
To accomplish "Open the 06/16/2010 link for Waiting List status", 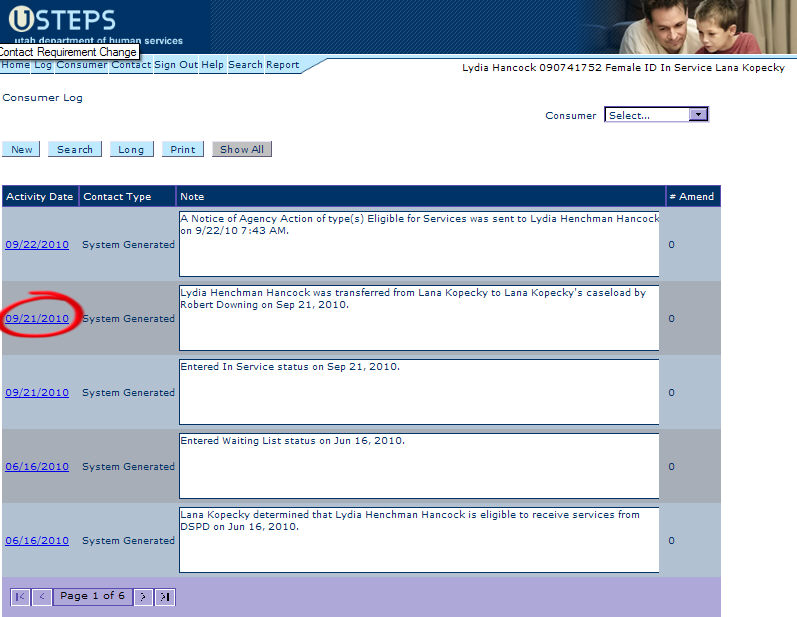I will [37, 467].
